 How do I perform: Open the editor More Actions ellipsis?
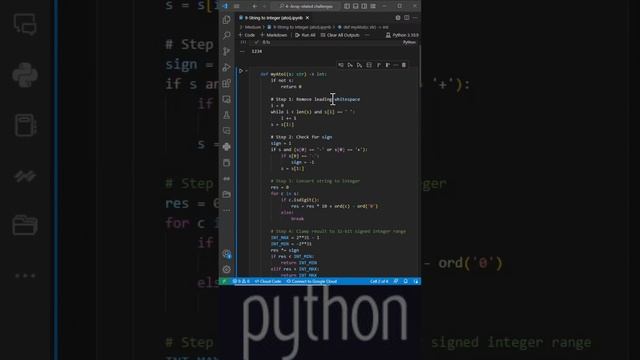tap(415, 18)
